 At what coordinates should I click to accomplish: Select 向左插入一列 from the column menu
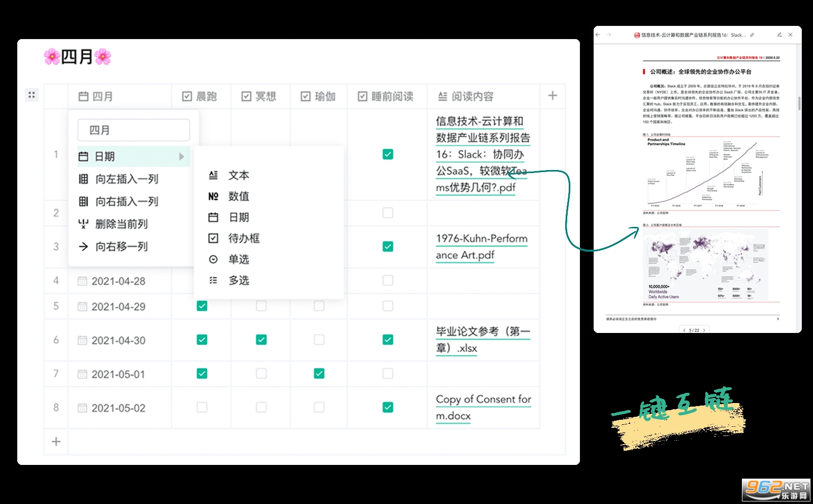126,179
